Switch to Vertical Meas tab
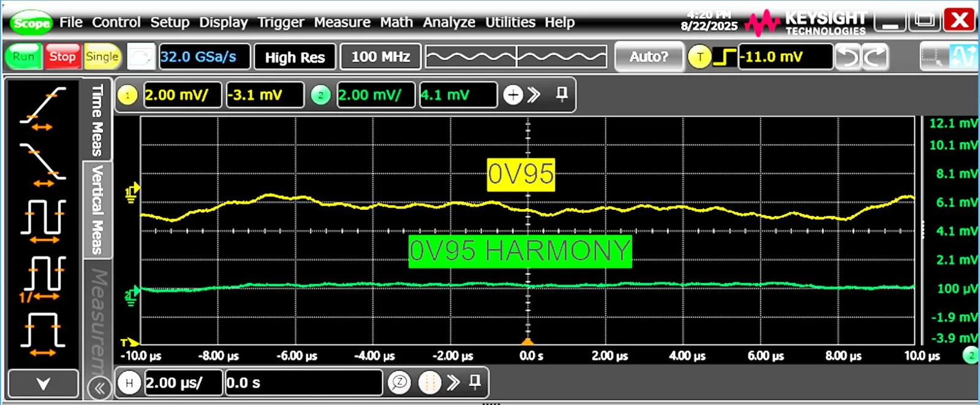This screenshot has width=980, height=405. pyautogui.click(x=97, y=210)
